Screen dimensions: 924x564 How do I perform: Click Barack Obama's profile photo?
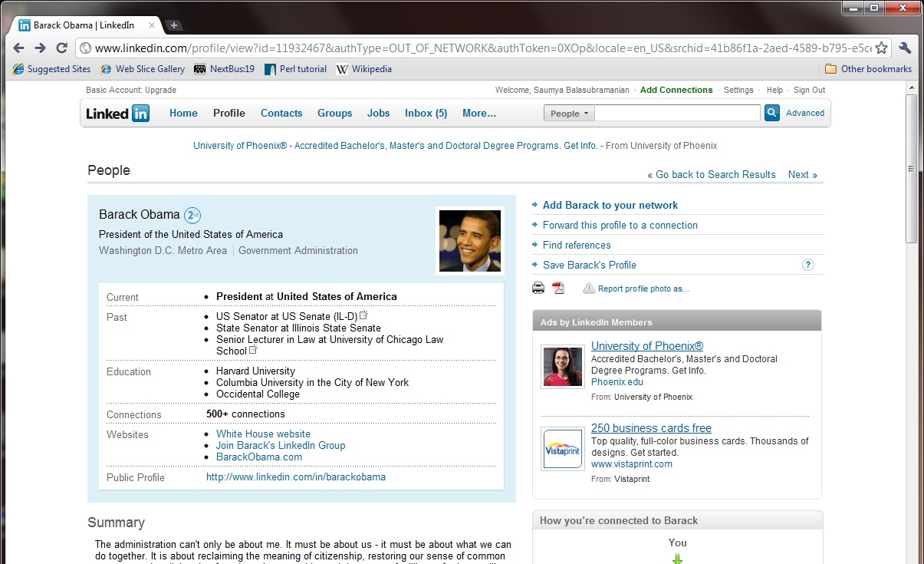pyautogui.click(x=469, y=241)
